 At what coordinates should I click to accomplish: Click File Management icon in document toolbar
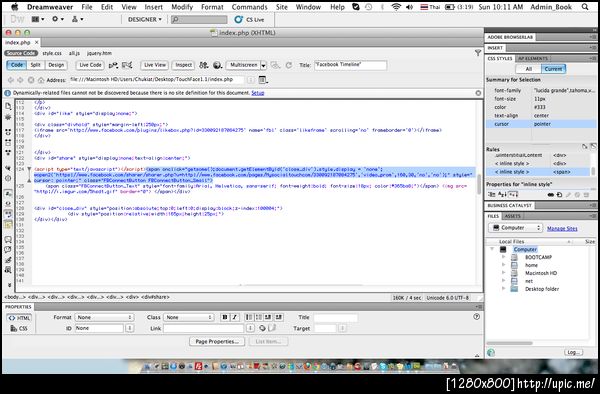(x=204, y=65)
